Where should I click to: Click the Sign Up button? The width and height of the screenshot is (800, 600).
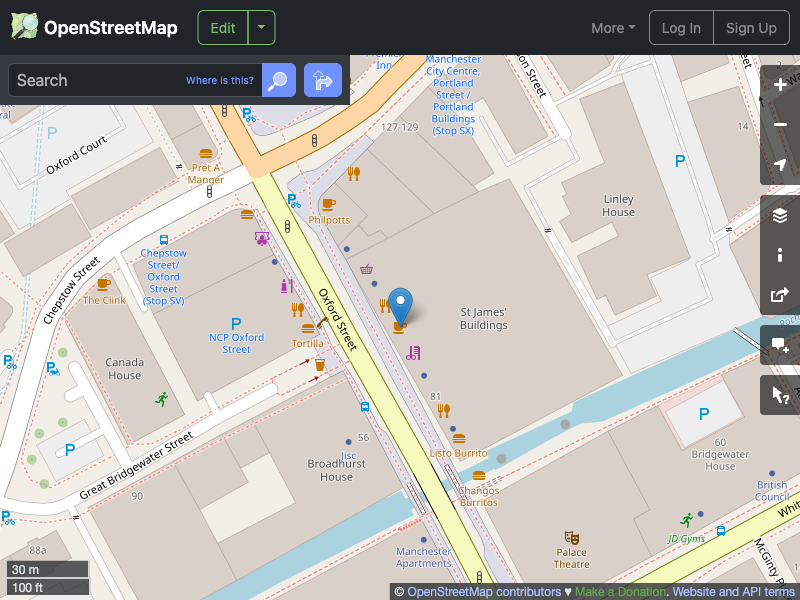[x=751, y=27]
